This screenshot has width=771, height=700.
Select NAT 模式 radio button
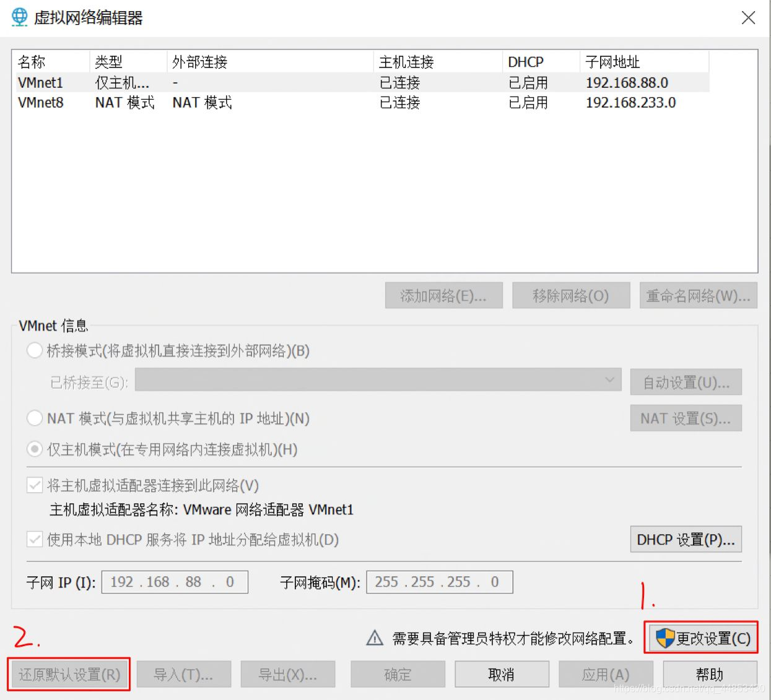pyautogui.click(x=35, y=418)
